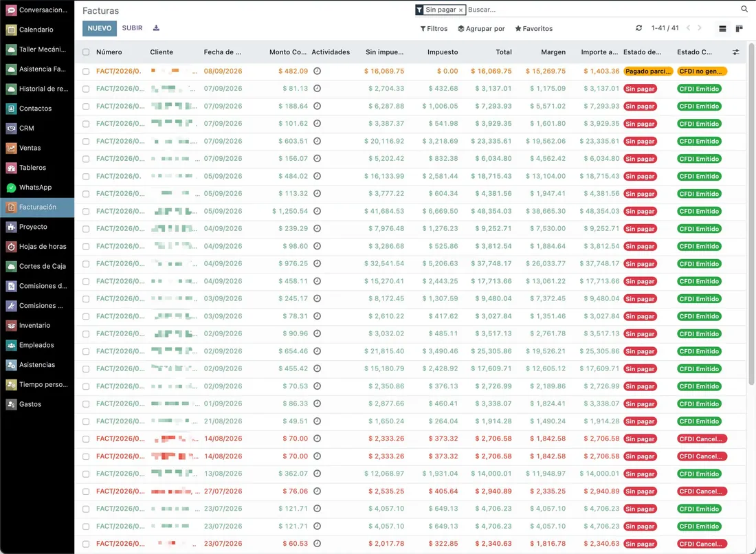Check the row with total $ 3,137.01

(86, 89)
